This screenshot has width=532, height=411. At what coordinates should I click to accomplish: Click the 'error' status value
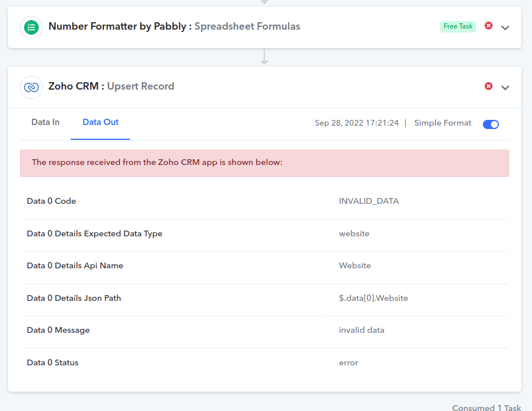click(x=348, y=363)
